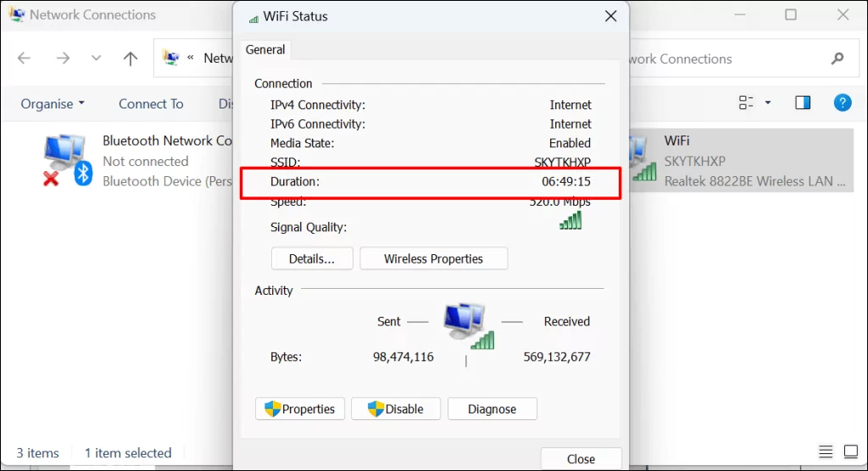Viewport: 868px width, 471px height.
Task: Toggle the preview pane icon
Action: (x=803, y=103)
